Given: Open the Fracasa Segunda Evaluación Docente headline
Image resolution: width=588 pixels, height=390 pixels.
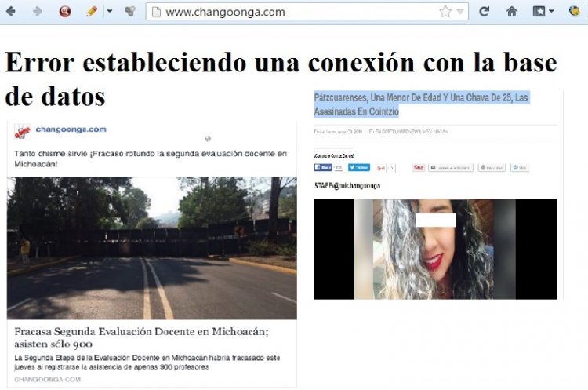Looking at the screenshot, I should pyautogui.click(x=141, y=337).
